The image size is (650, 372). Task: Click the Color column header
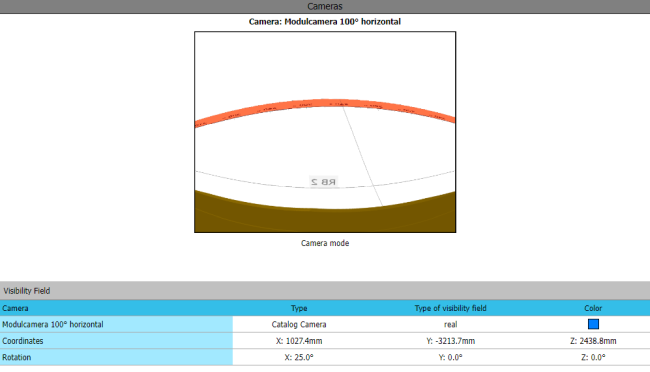(593, 308)
